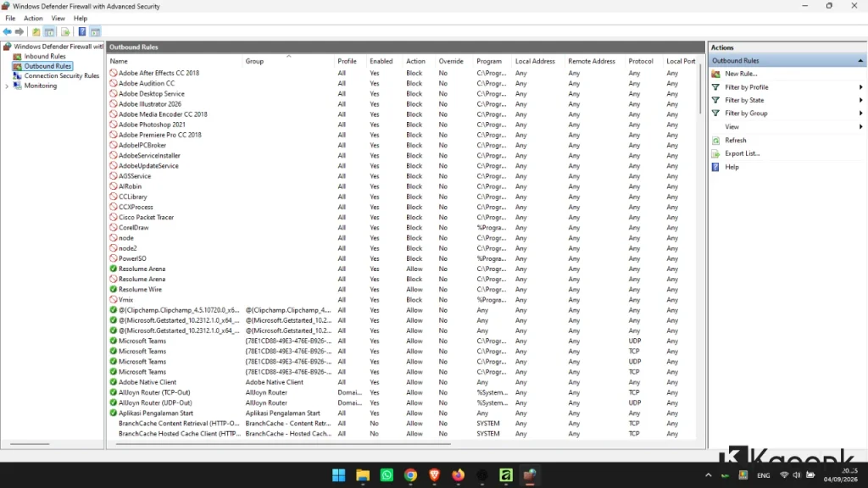
Task: Collapse the Outbound Rules section in Actions pane
Action: (x=860, y=61)
